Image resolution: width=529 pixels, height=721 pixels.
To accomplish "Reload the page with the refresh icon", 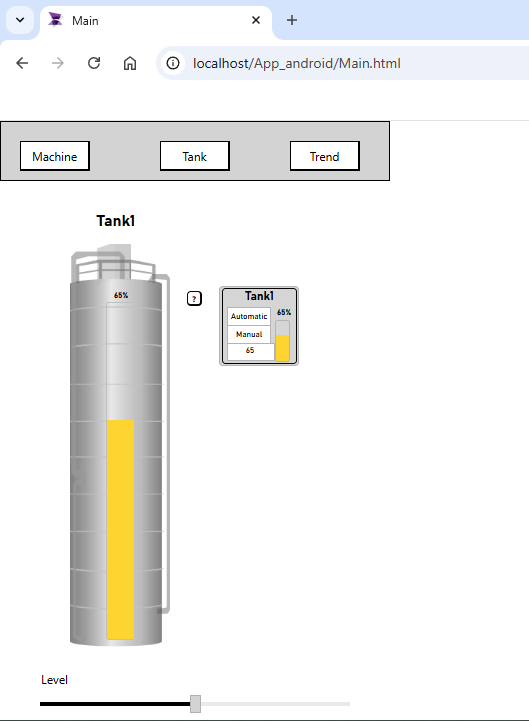I will (x=94, y=63).
